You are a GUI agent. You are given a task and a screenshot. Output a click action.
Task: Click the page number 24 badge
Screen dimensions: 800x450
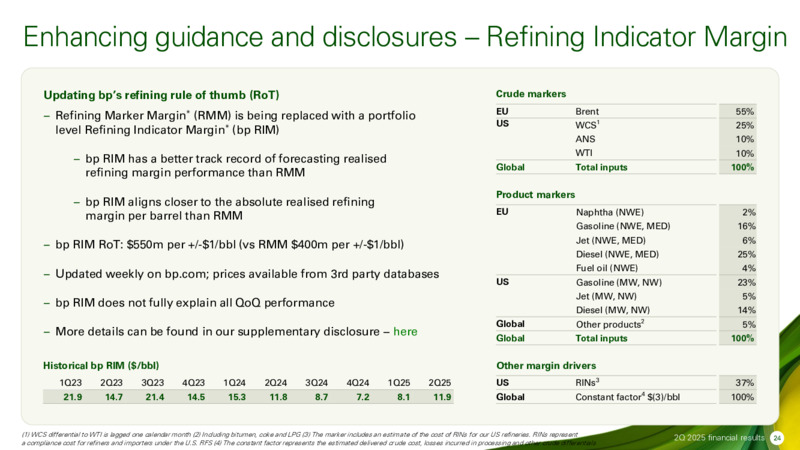pyautogui.click(x=777, y=437)
